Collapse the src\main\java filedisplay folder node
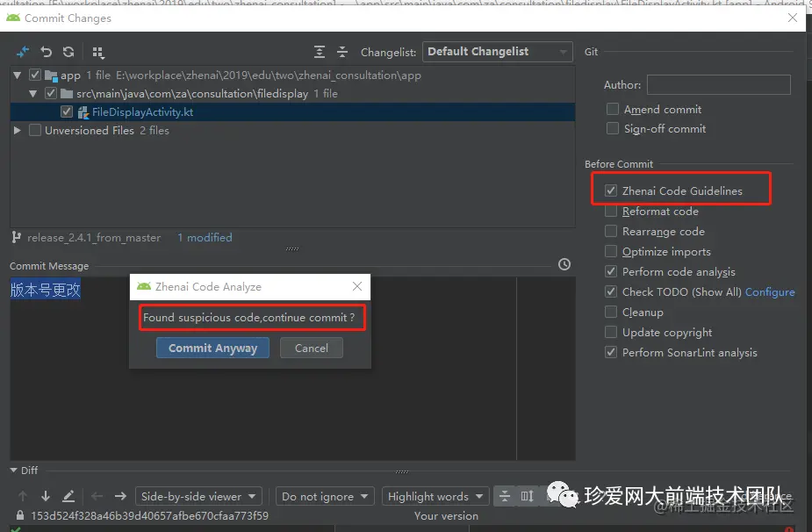This screenshot has width=812, height=532. tap(33, 94)
